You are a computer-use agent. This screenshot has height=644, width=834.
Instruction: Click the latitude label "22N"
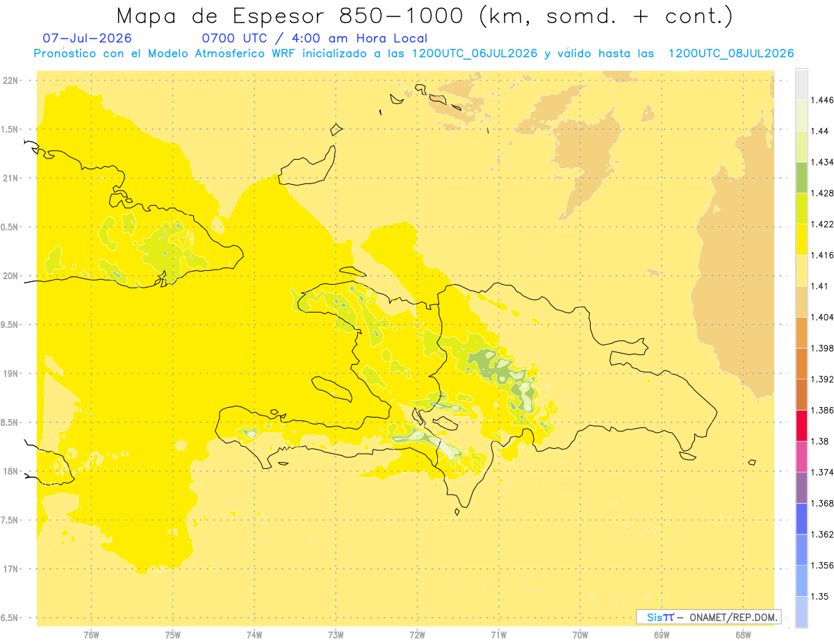pos(11,81)
